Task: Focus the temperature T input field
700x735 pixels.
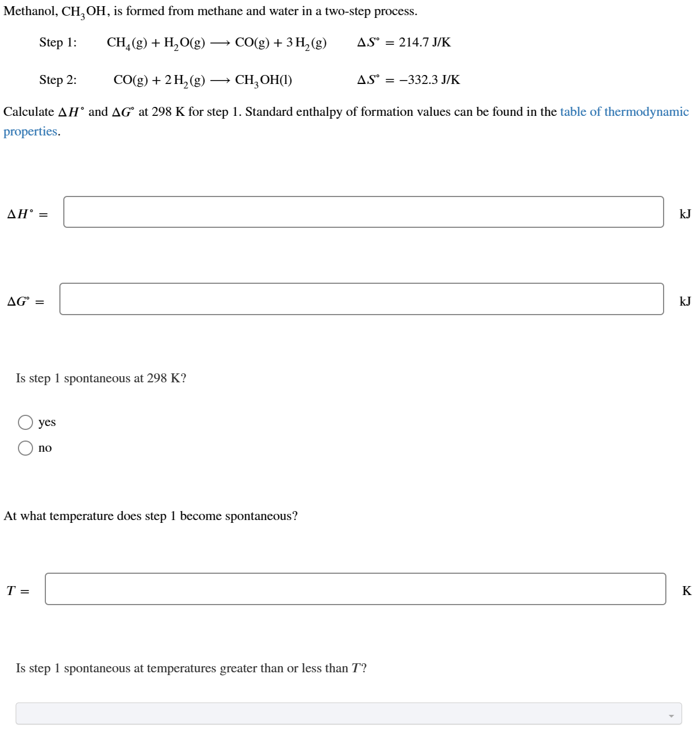Action: click(x=356, y=589)
